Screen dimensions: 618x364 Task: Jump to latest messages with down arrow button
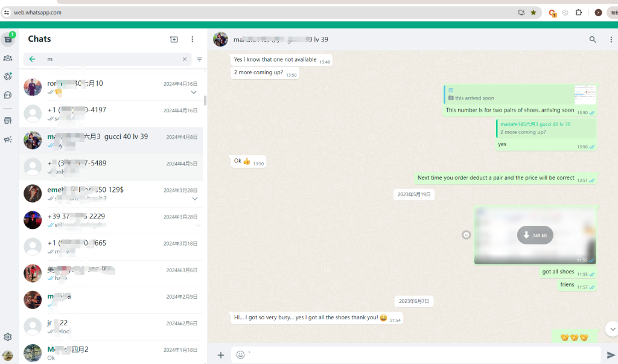(x=612, y=329)
